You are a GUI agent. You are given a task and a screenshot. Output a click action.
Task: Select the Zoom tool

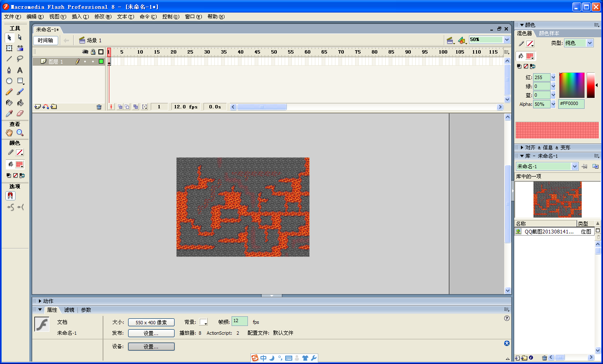click(x=20, y=133)
